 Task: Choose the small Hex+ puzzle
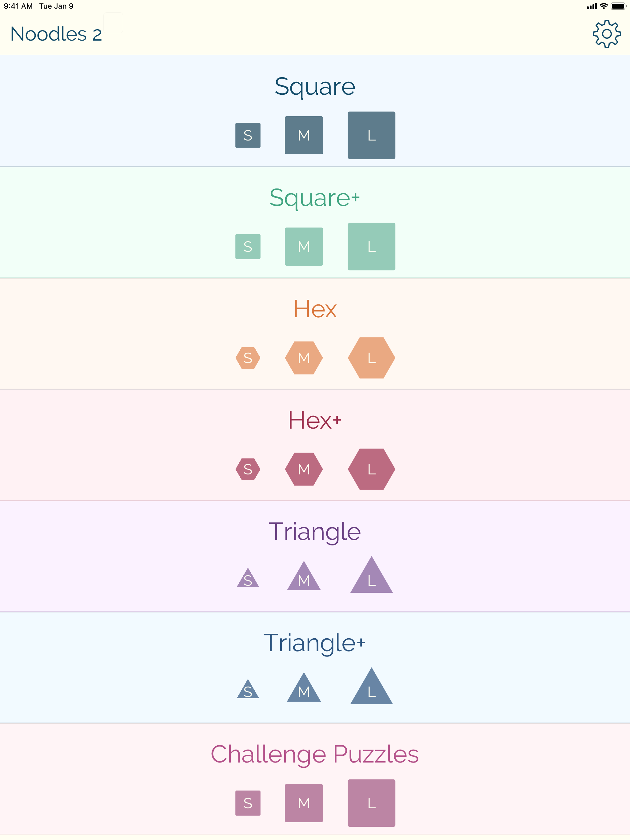[248, 470]
